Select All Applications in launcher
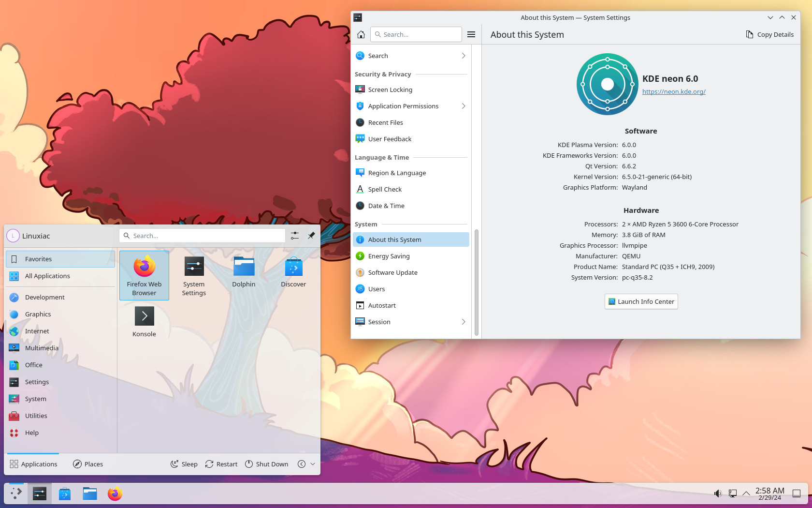Viewport: 812px width, 508px height. tap(60, 276)
